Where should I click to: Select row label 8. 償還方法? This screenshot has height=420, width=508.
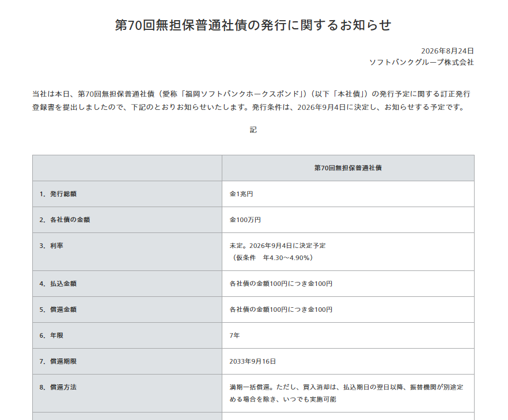(58, 387)
